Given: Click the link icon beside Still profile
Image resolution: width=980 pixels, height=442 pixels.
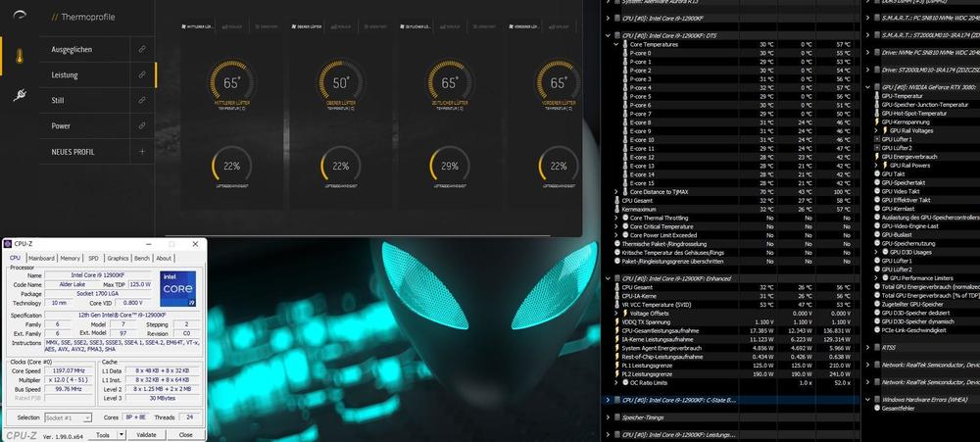Looking at the screenshot, I should pyautogui.click(x=142, y=100).
